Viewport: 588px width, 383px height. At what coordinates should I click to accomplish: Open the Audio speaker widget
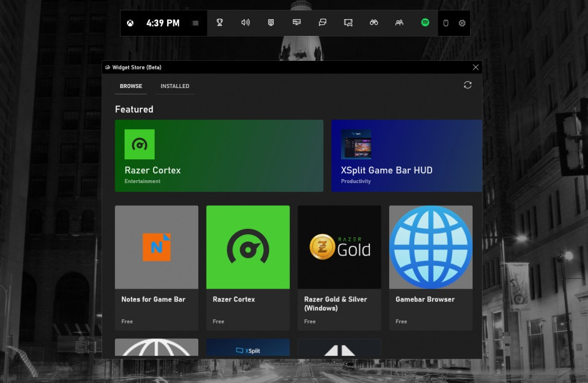(x=245, y=23)
